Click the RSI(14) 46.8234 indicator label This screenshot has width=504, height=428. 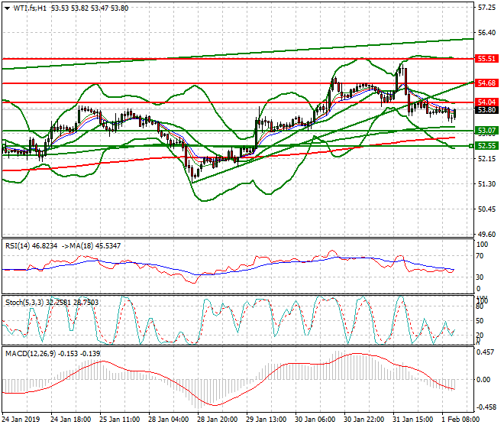pyautogui.click(x=31, y=246)
